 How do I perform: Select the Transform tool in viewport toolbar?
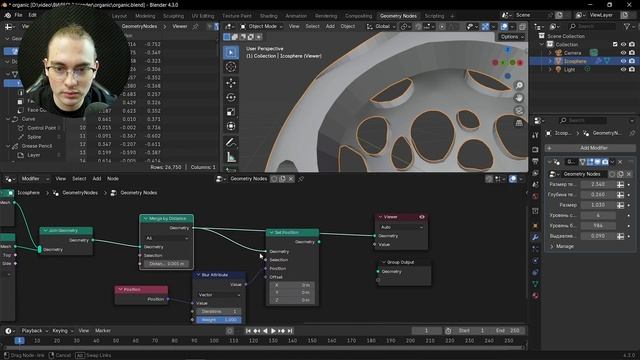231,126
